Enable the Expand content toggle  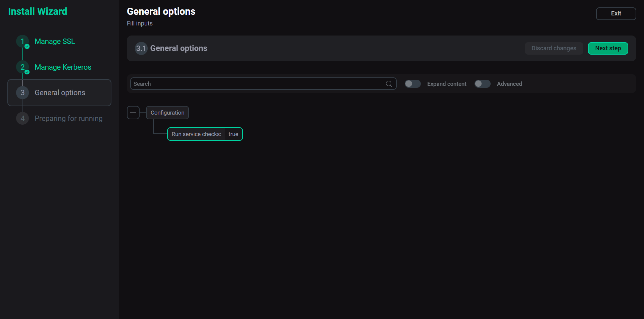pyautogui.click(x=412, y=83)
